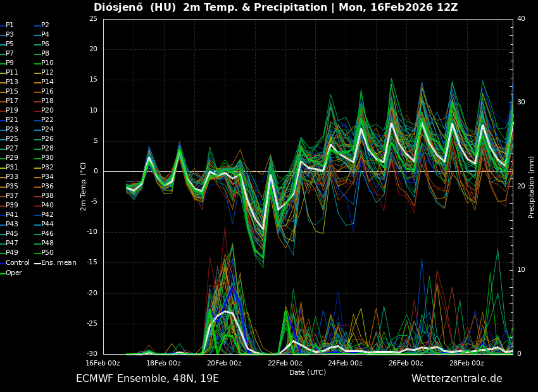Screen dimensions: 538x392
Task: Select the Oper legend entry
Action: coord(13,273)
